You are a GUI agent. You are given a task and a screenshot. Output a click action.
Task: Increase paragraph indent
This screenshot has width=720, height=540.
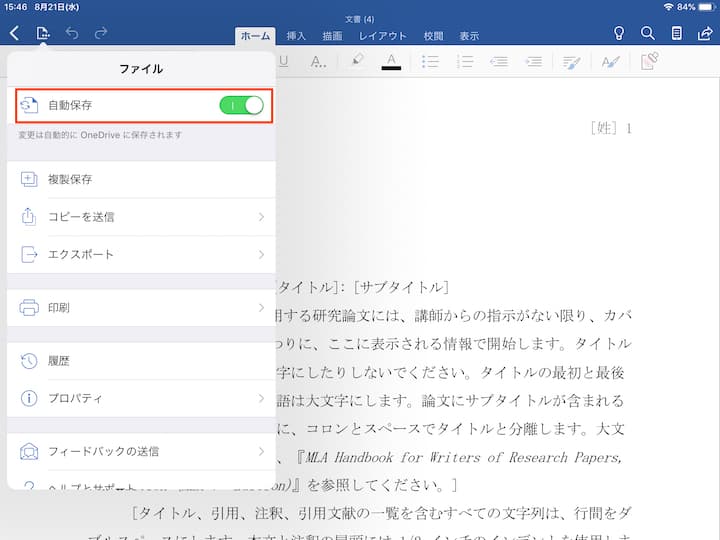(534, 62)
